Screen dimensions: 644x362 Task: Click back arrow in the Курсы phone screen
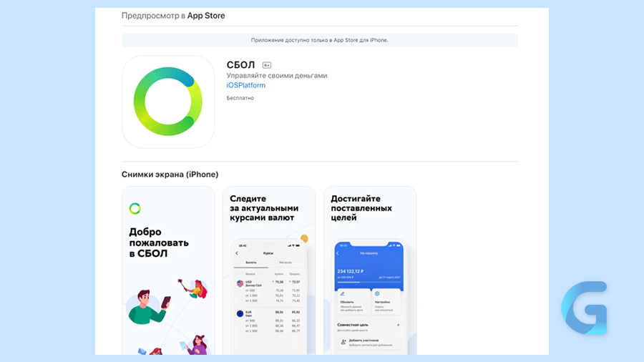click(x=237, y=253)
